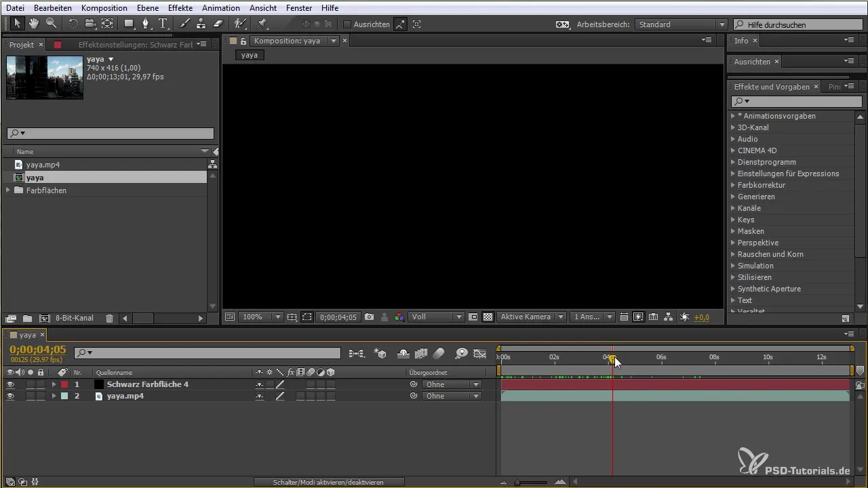Select the Brush tool
Image resolution: width=868 pixels, height=488 pixels.
click(x=184, y=24)
